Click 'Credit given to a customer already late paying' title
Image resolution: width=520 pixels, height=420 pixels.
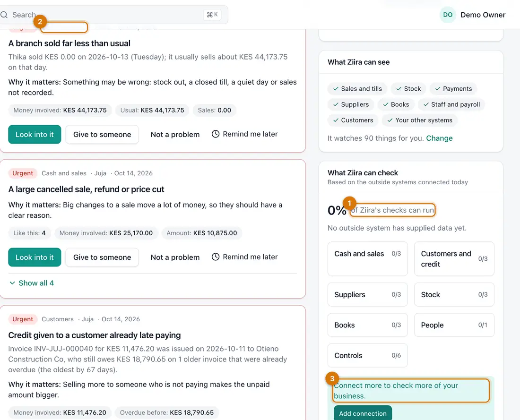coord(95,335)
